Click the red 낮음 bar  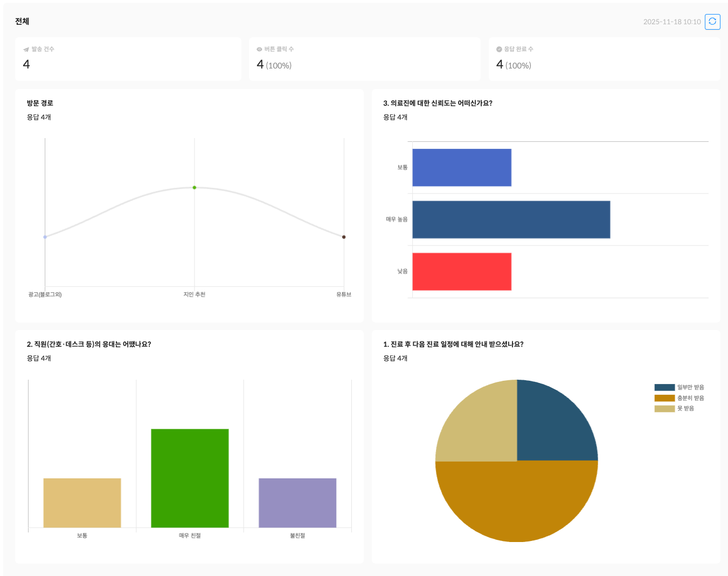(x=462, y=272)
